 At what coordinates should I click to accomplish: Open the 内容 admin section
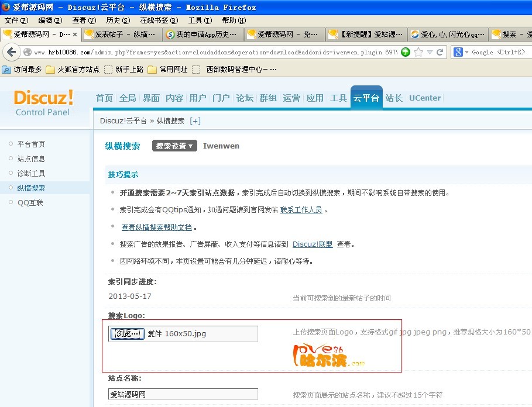pos(174,98)
